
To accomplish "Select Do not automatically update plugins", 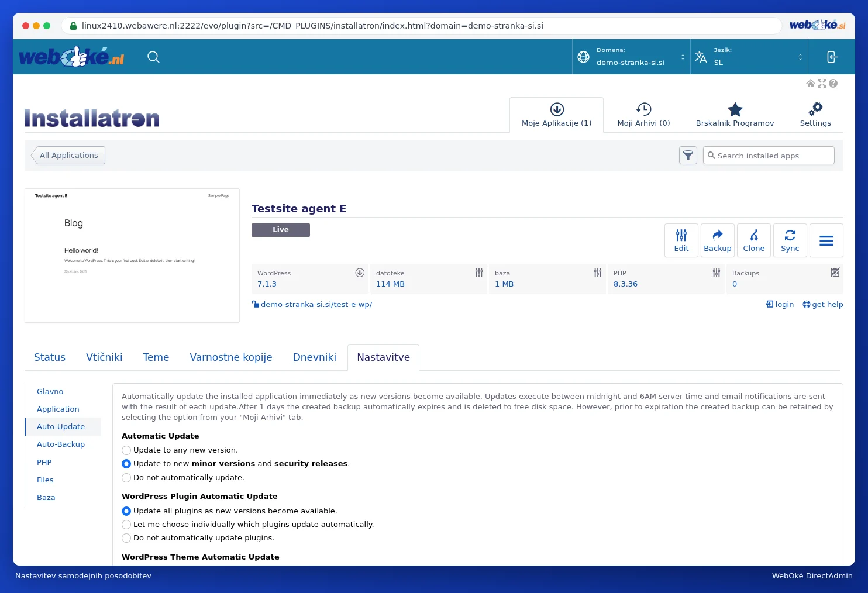I will point(126,538).
